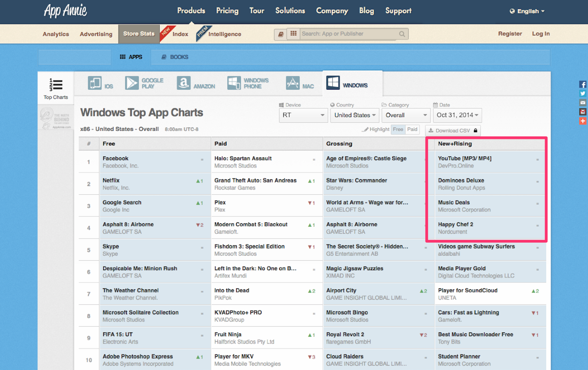
Task: Open Royal Revolt 2 grossing app
Action: [345, 334]
